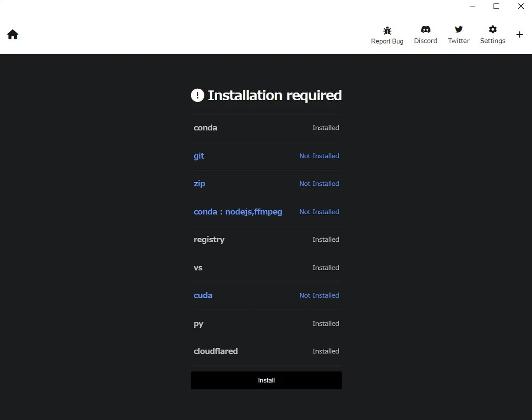Viewport: 532px width, 420px height.
Task: Click Installed status for registry
Action: pos(326,239)
